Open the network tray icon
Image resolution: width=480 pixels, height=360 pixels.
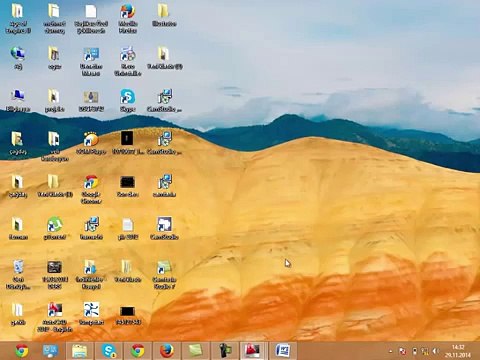click(425, 351)
